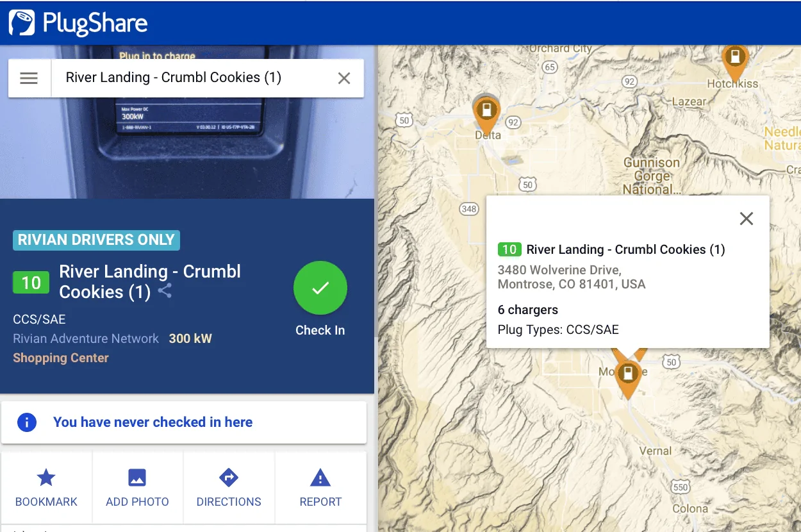Screen dimensions: 801x532
Task: Click the 3480 Wolverine Drive address
Action: [x=572, y=277]
